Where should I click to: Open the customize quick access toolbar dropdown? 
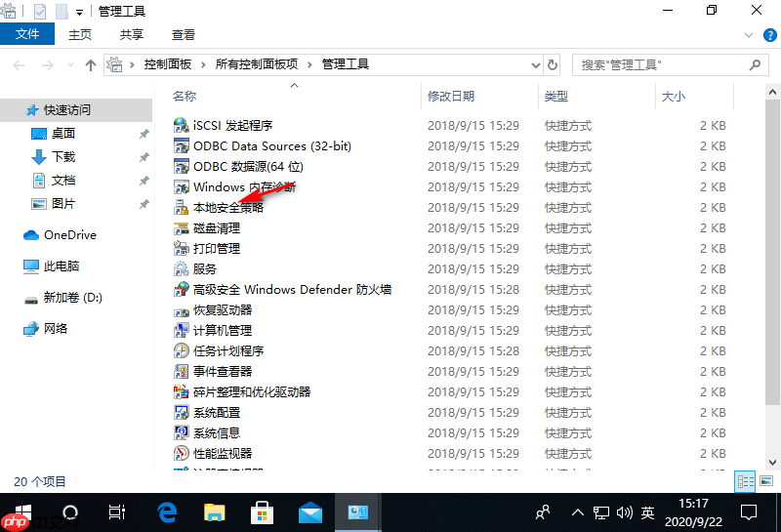tap(79, 12)
